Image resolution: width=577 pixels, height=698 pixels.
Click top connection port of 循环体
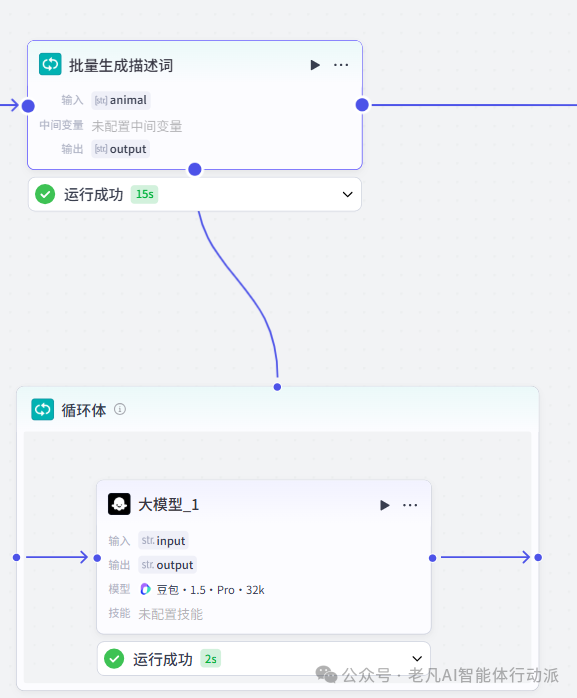click(x=277, y=387)
